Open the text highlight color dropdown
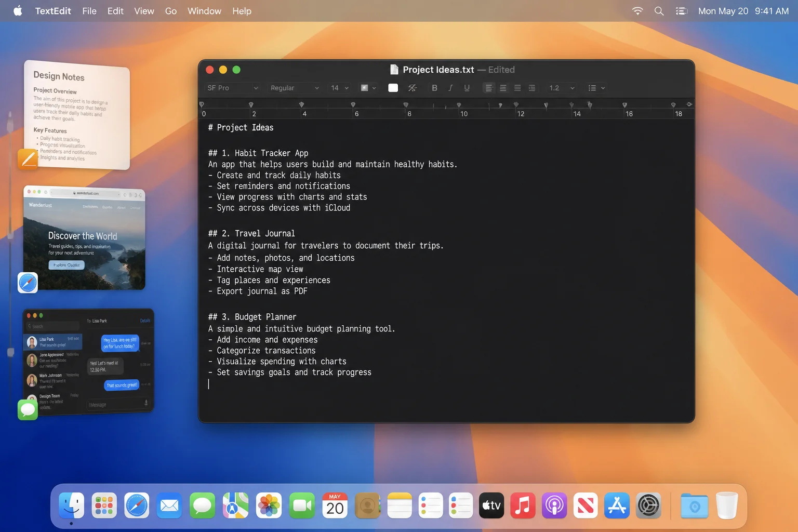 pyautogui.click(x=368, y=88)
